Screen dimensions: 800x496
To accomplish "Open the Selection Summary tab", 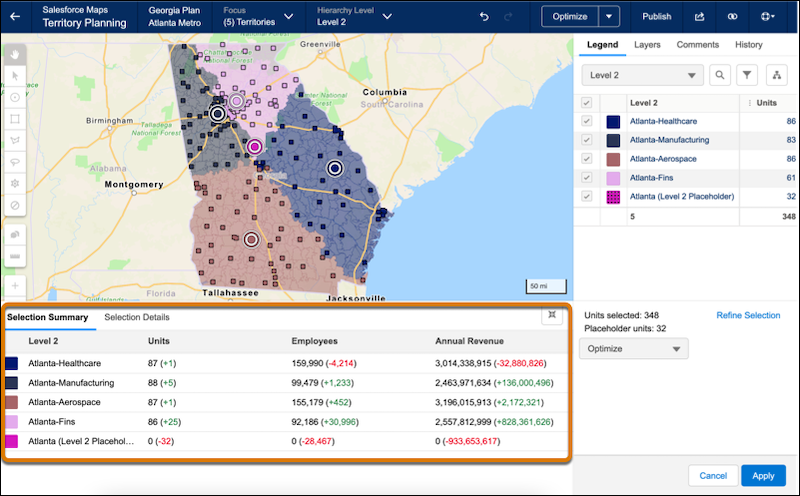I will click(47, 317).
